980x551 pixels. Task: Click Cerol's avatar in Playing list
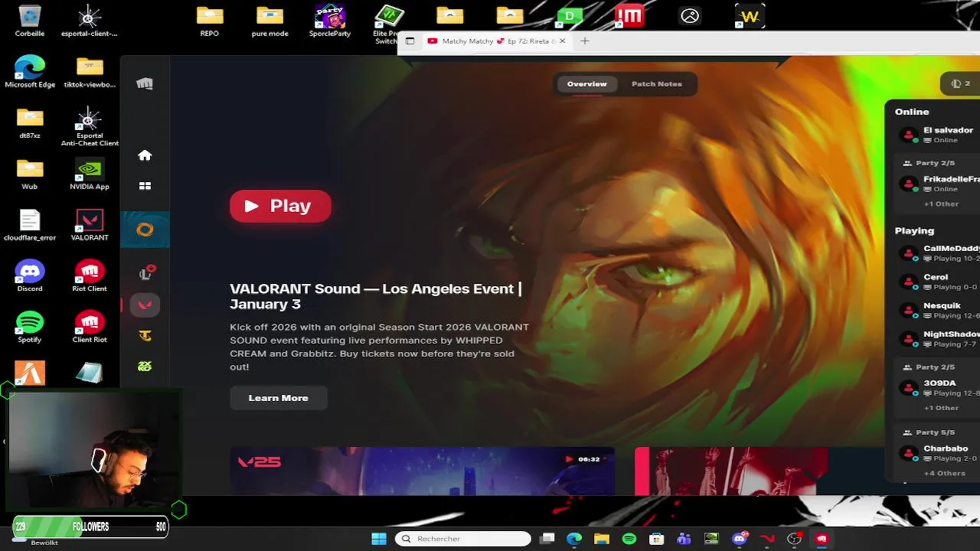909,282
